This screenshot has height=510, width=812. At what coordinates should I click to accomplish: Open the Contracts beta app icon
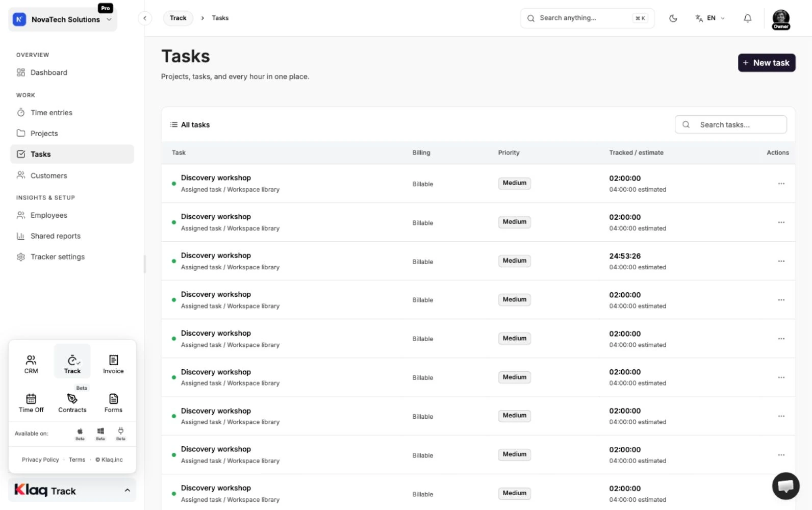coord(72,403)
